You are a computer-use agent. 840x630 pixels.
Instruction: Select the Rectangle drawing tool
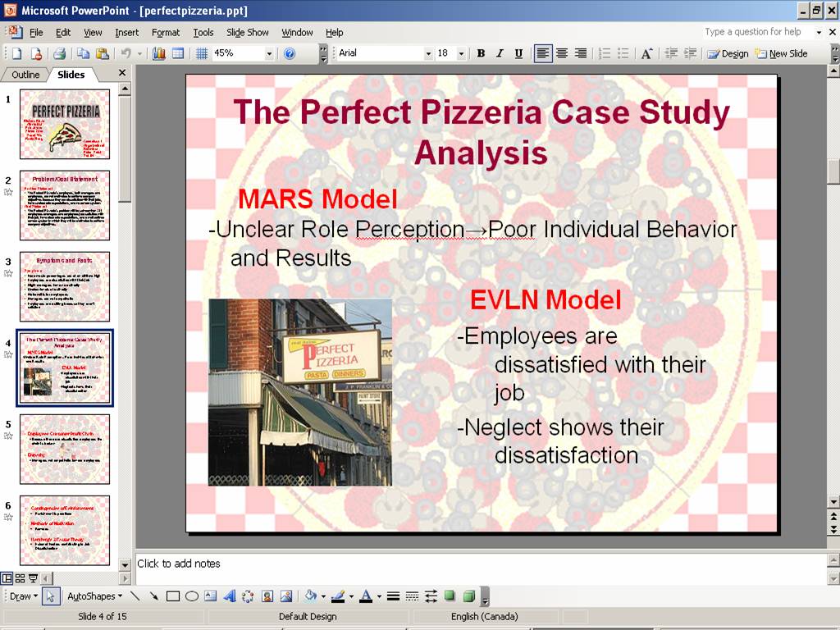(172, 596)
